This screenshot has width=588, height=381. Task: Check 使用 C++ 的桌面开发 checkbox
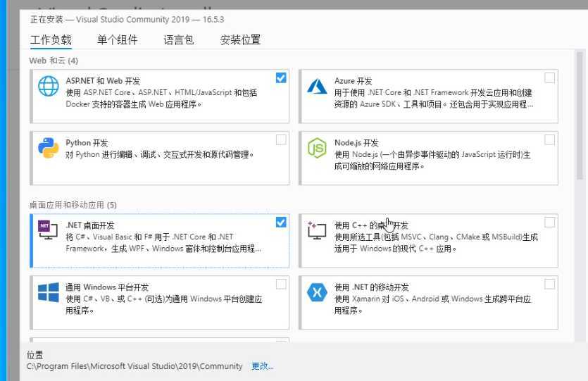coord(549,222)
